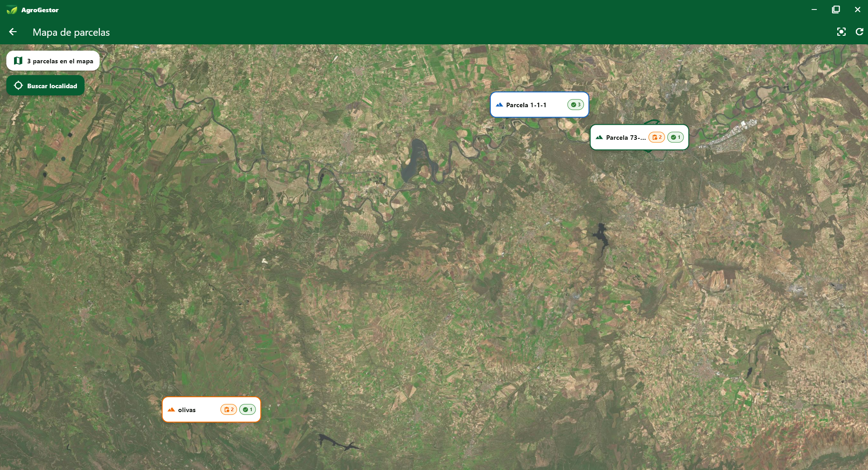868x470 pixels.
Task: Click the center-map focus icon
Action: 841,32
